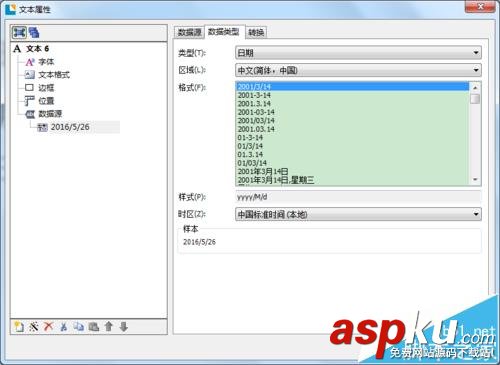Click the 样式 pattern field yyyy/M/d
Viewport: 500px width, 365px height.
coord(358,197)
